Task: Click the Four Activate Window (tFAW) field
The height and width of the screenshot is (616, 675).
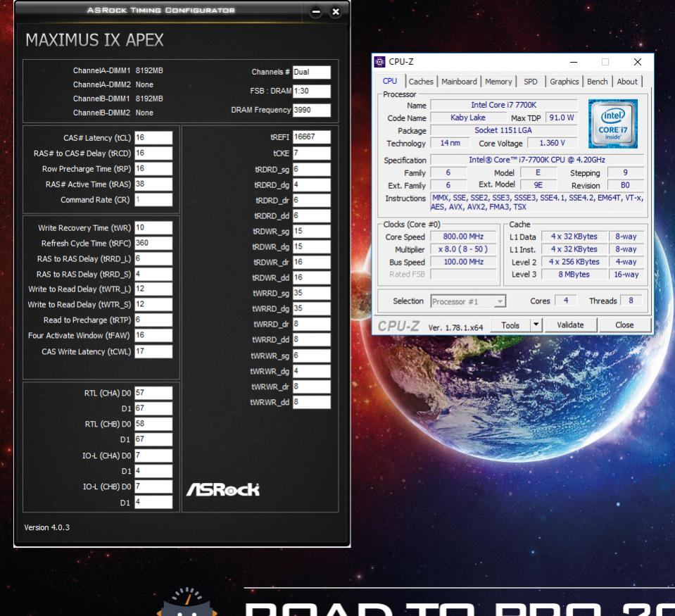Action: [x=153, y=335]
